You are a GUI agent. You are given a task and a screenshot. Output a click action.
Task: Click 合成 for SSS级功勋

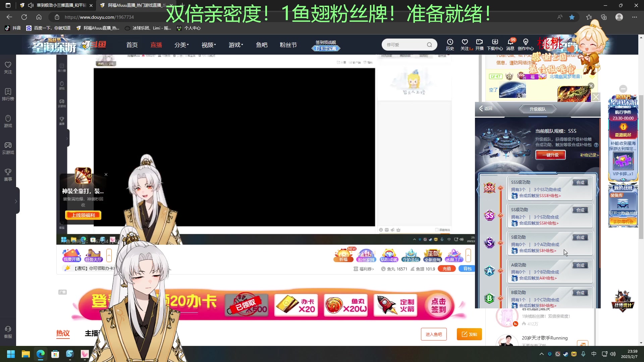coord(580,183)
